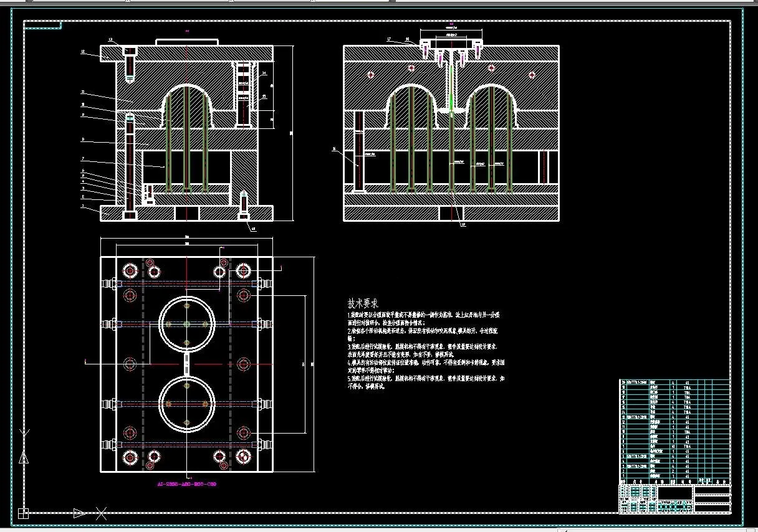
Task: Click the UCS X-axis arrowhead
Action: 79,513
